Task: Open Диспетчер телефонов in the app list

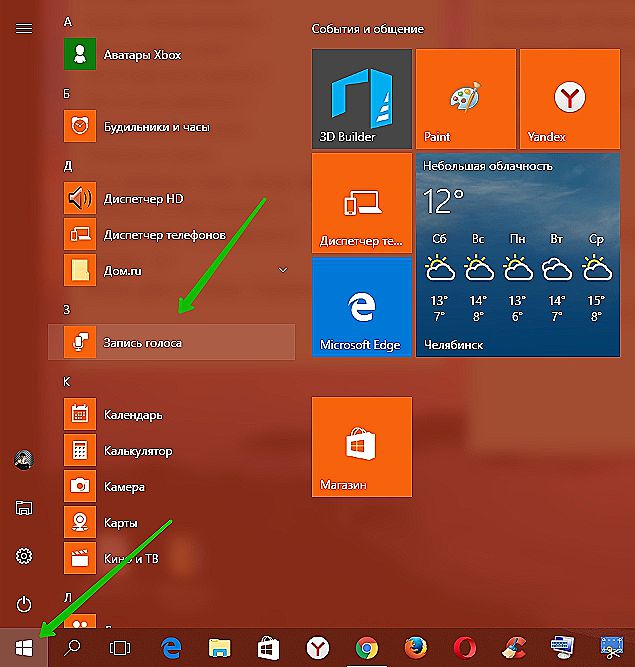Action: tap(171, 234)
